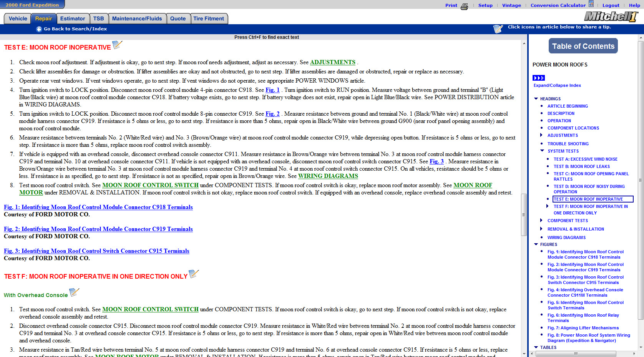Image resolution: width=644 pixels, height=357 pixels.
Task: Click Logout in the top bar
Action: 611,5
